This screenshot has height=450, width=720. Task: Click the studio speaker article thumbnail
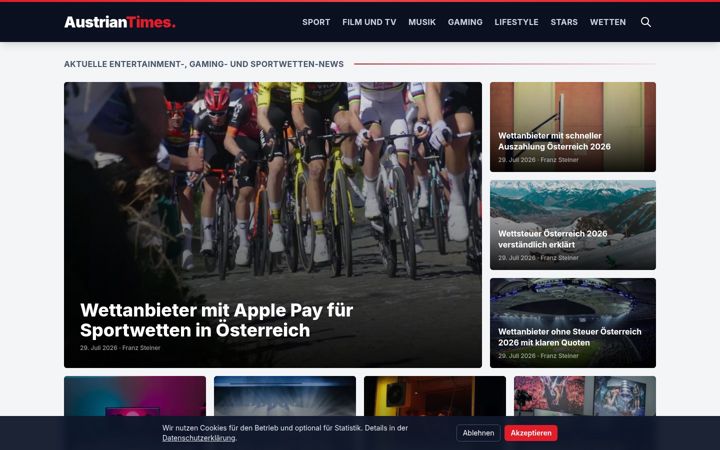435,396
